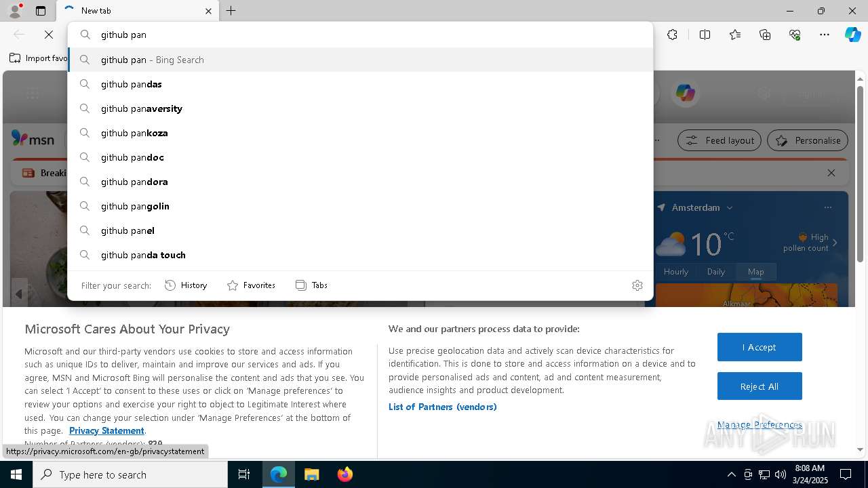The image size is (868, 488).
Task: Open the Copilot sidebar icon
Action: 852,35
